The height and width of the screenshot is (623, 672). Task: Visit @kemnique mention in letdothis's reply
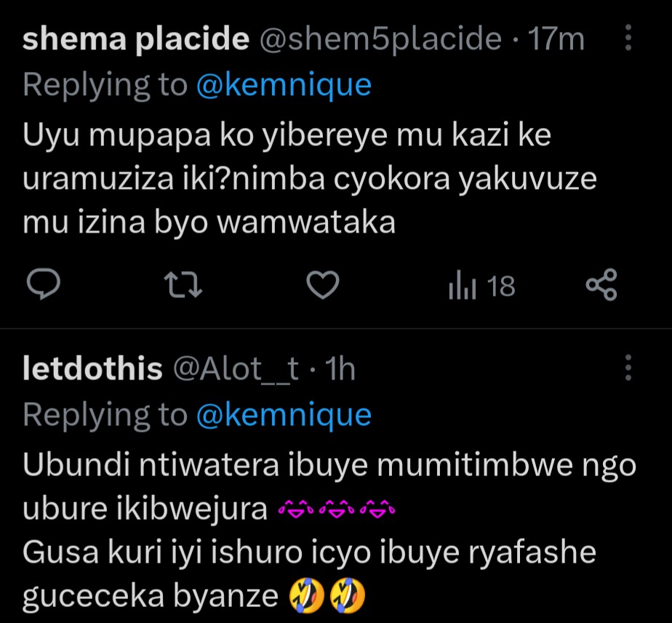[x=284, y=415]
